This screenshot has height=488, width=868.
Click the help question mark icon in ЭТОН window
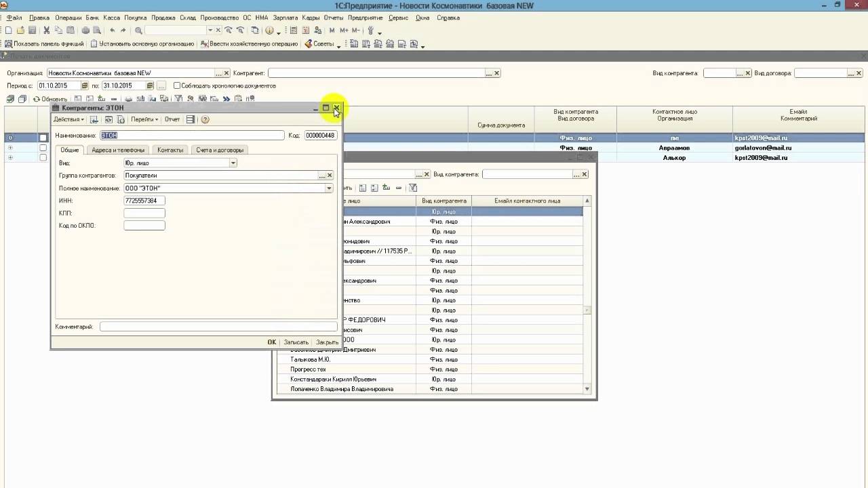tap(205, 119)
